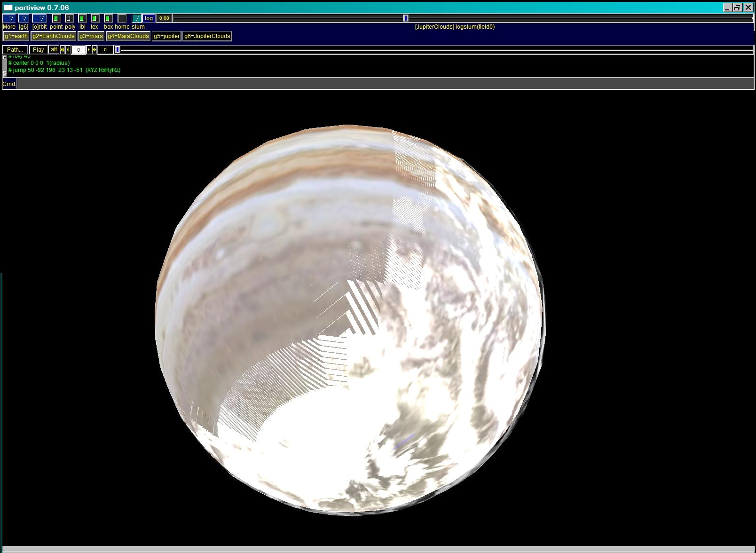The image size is (756, 553).
Task: Click the fast forward double-arrow icon
Action: coord(94,49)
